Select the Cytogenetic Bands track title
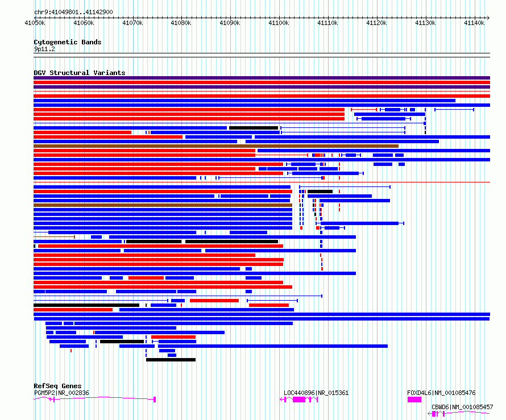 pyautogui.click(x=68, y=42)
